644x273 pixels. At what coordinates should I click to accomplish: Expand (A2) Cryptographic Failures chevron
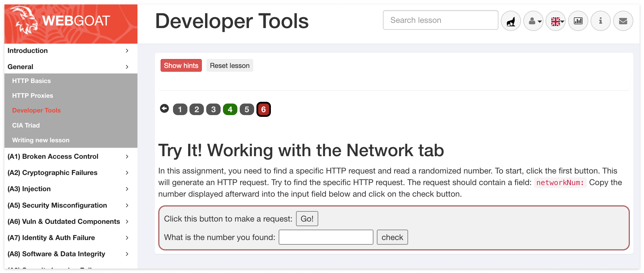[x=127, y=173]
